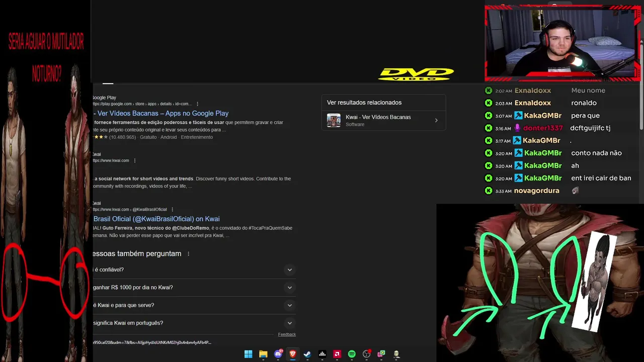Click microphone badge next to donter1337

pyautogui.click(x=517, y=128)
